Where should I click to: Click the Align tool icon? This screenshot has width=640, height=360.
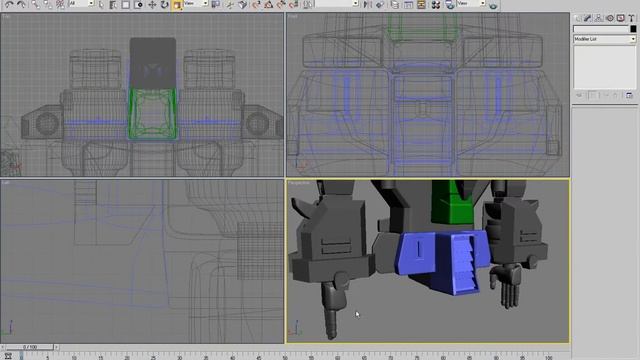tap(380, 4)
